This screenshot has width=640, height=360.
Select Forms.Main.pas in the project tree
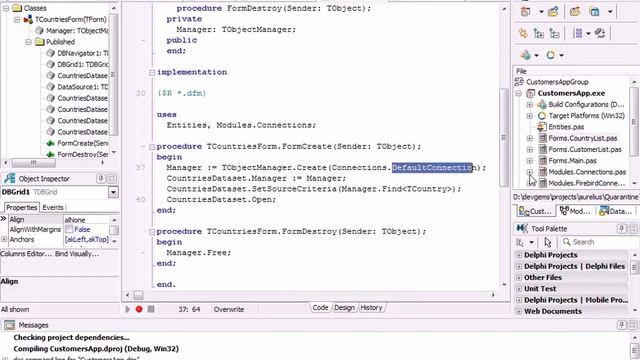[572, 161]
